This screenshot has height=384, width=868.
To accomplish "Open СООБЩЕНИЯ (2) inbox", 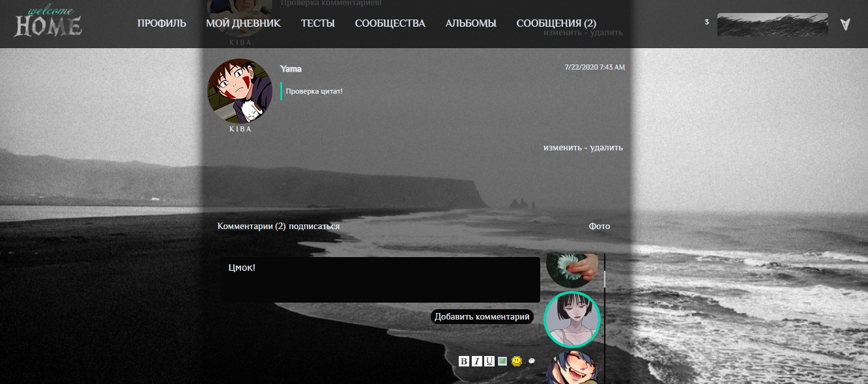I will (556, 23).
